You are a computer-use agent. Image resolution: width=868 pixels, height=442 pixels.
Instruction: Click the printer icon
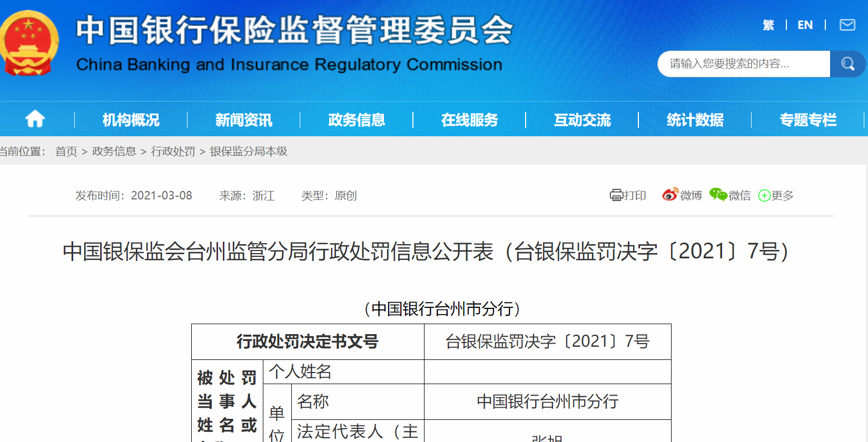click(x=616, y=195)
